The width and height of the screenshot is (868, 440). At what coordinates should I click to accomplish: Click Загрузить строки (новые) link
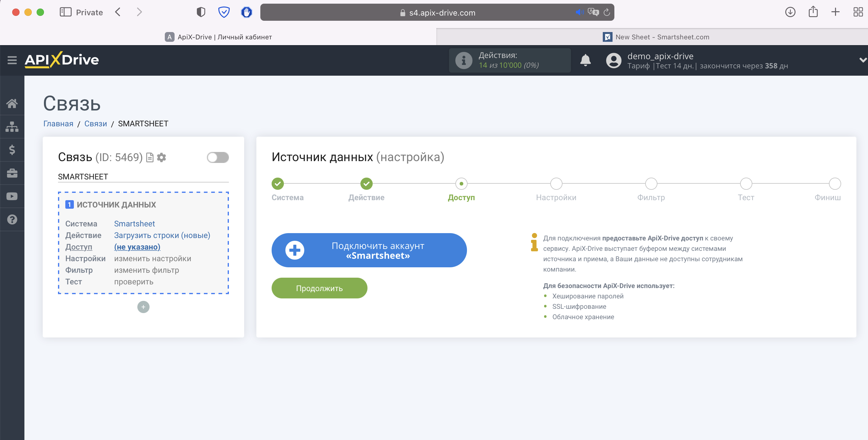coord(162,235)
